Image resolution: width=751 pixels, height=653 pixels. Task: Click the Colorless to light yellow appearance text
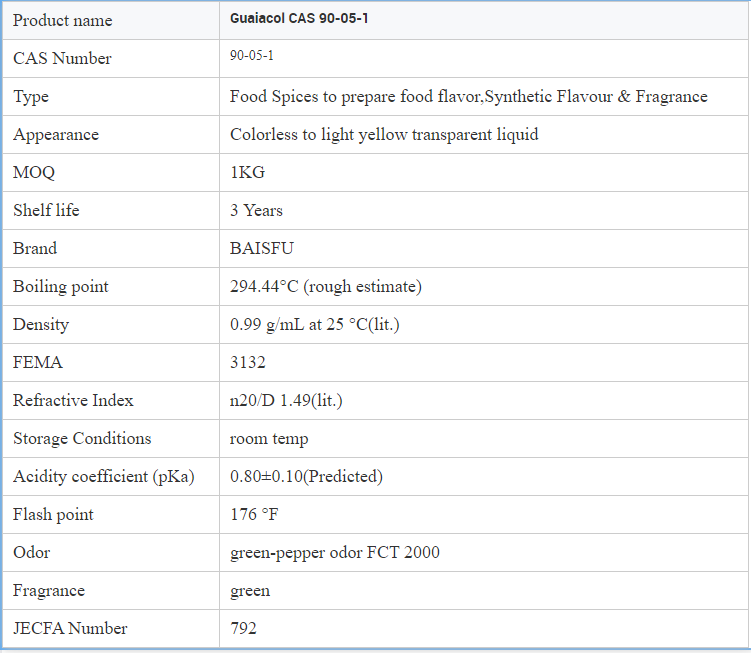tap(384, 135)
